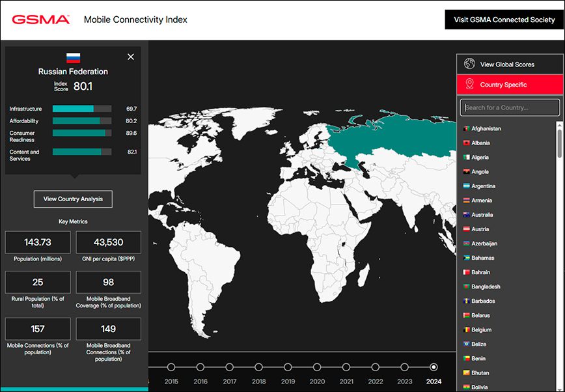Viewport: 565px width, 392px height.
Task: Click the GSMA logo
Action: pyautogui.click(x=41, y=20)
